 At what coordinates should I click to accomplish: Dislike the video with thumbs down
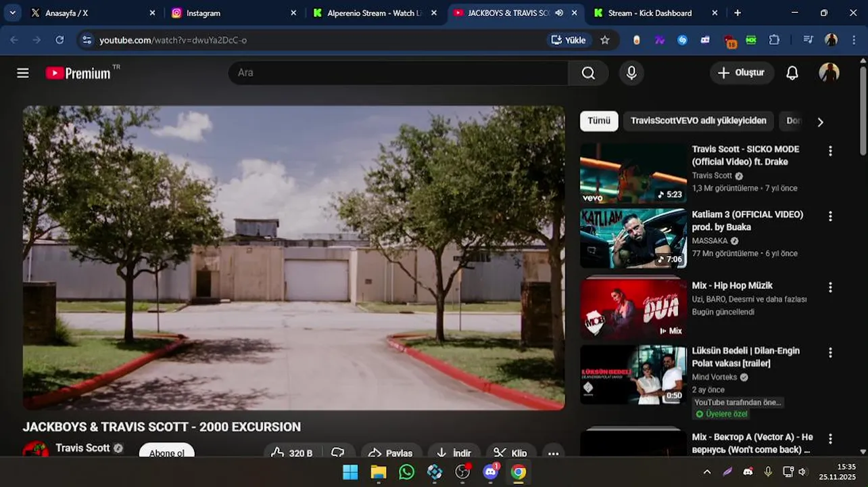tap(338, 452)
